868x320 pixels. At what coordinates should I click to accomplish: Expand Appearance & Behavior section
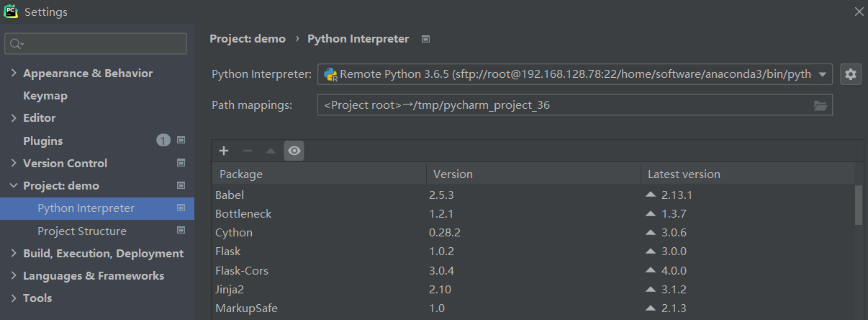click(x=14, y=74)
